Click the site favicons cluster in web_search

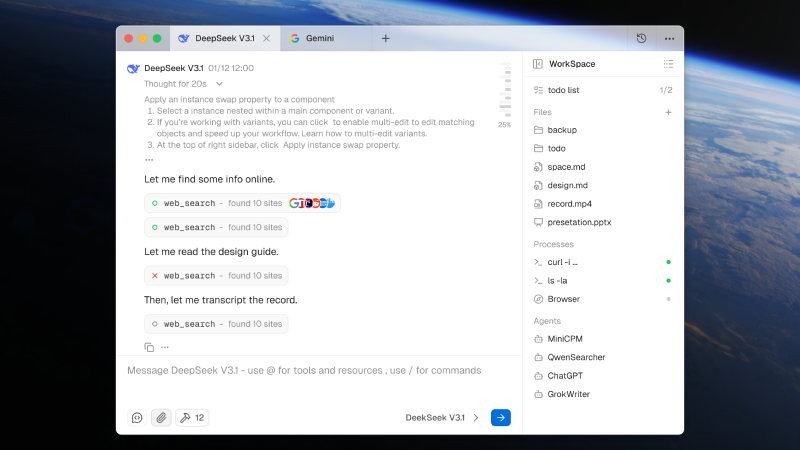pos(312,203)
